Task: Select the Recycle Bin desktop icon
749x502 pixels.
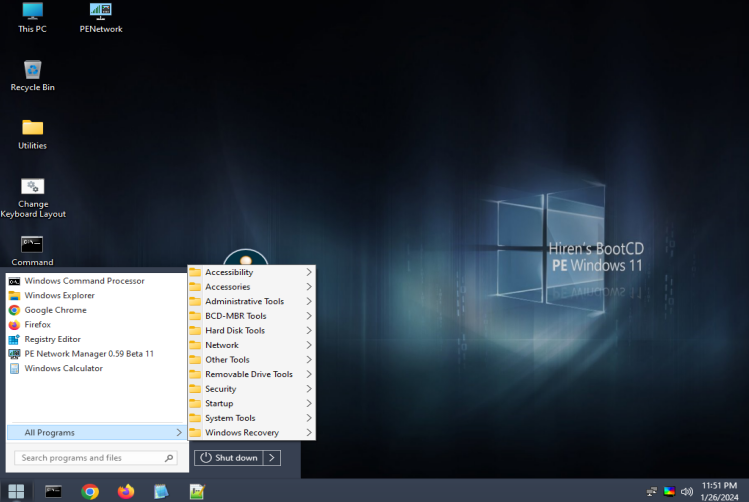Action: point(32,76)
